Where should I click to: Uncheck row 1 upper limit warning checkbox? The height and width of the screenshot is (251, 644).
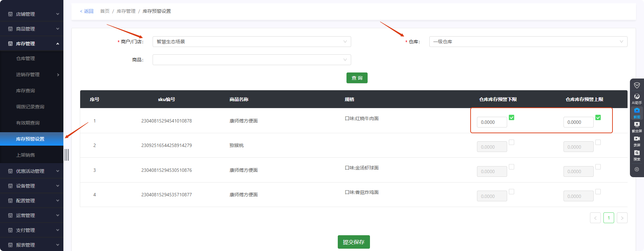pyautogui.click(x=598, y=117)
